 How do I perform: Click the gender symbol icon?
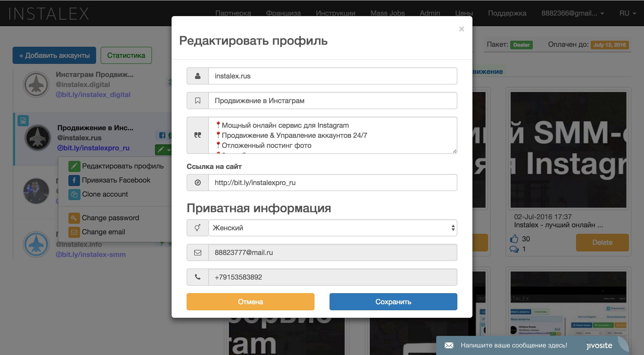click(x=198, y=228)
